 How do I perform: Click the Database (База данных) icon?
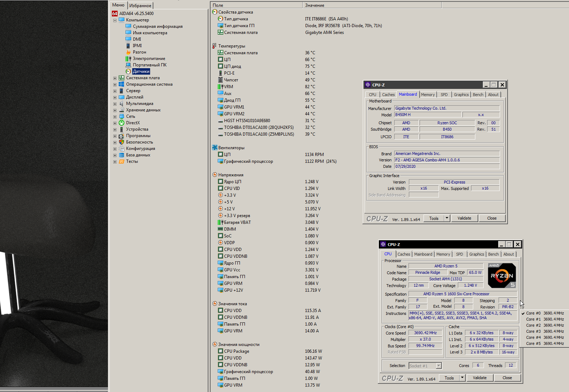(x=122, y=155)
